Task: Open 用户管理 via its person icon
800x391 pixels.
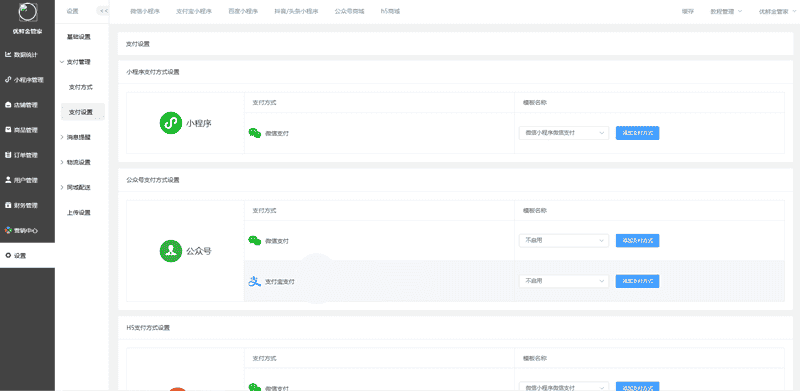Action: (8, 180)
